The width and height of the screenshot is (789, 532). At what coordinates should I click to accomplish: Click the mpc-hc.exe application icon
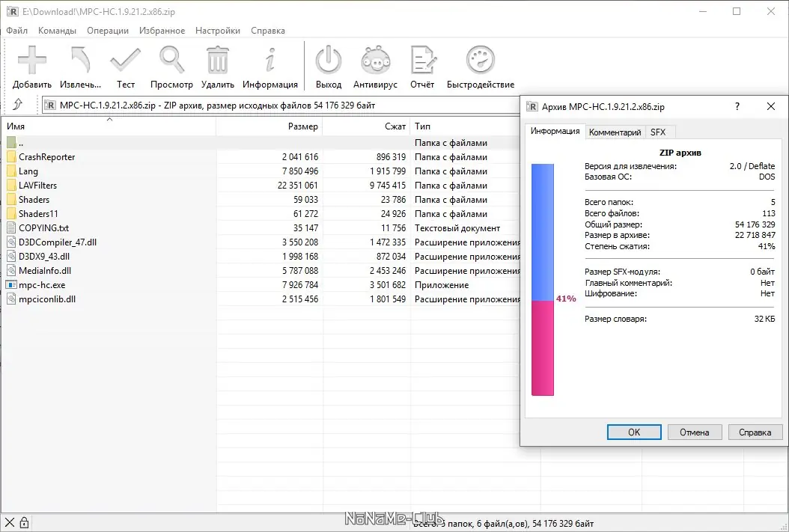pos(11,284)
